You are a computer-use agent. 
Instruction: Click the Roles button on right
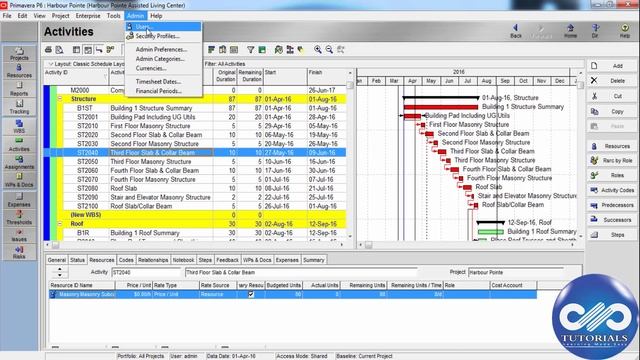click(611, 176)
